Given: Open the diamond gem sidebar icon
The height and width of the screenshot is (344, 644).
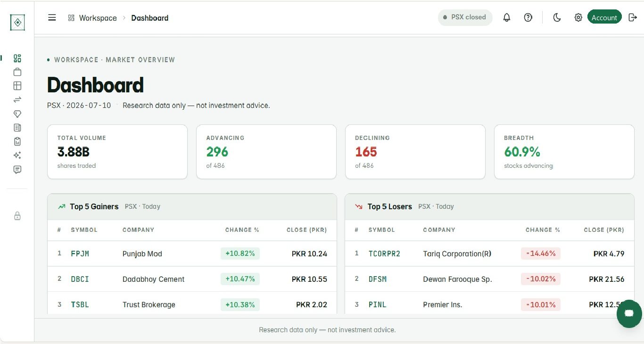Looking at the screenshot, I should point(17,114).
